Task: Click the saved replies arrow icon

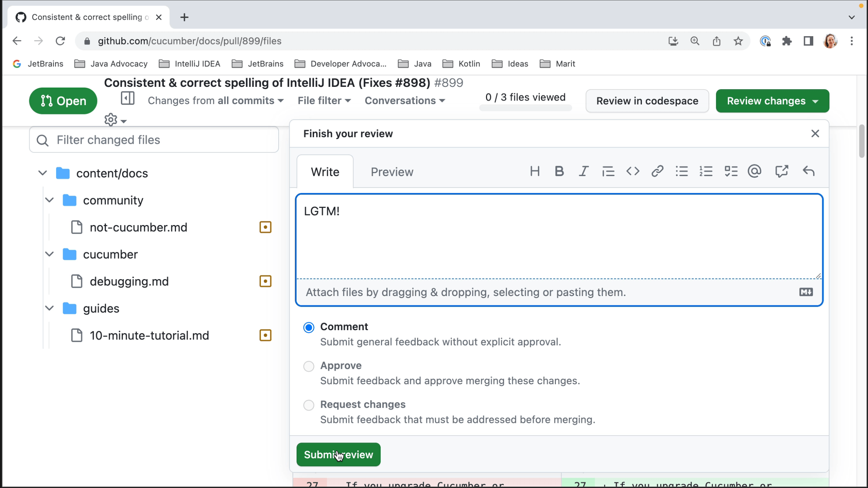Action: pos(808,171)
